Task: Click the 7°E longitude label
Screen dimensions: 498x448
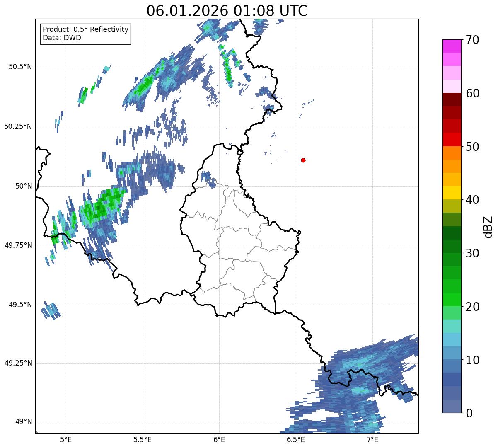Action: point(372,439)
